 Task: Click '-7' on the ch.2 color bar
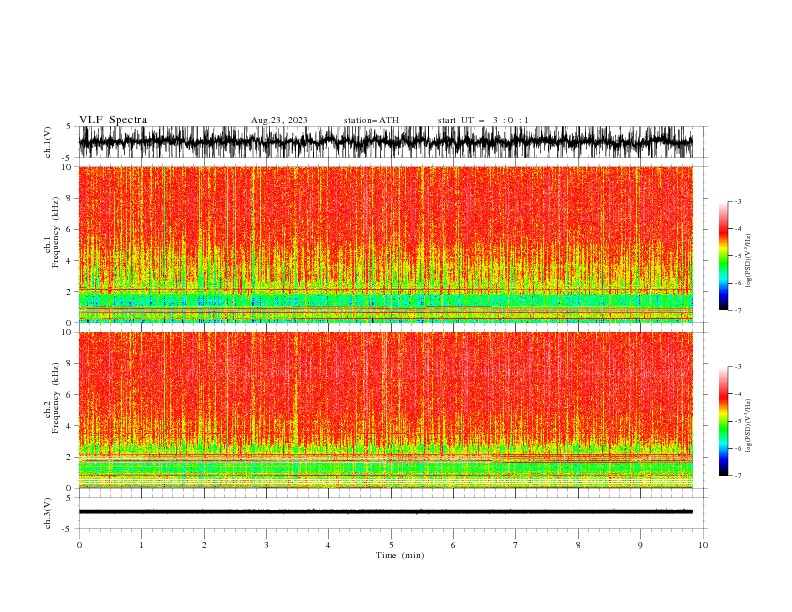[737, 475]
